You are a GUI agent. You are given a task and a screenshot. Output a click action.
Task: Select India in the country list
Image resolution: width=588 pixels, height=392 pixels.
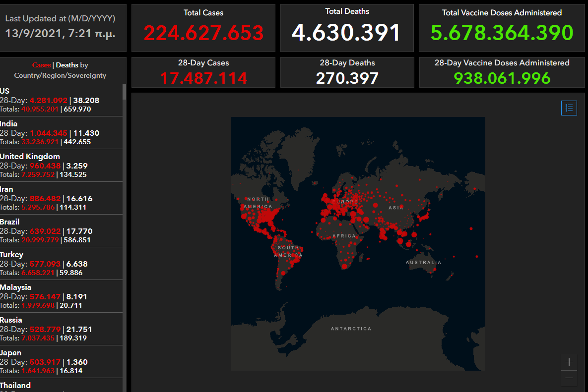point(60,133)
